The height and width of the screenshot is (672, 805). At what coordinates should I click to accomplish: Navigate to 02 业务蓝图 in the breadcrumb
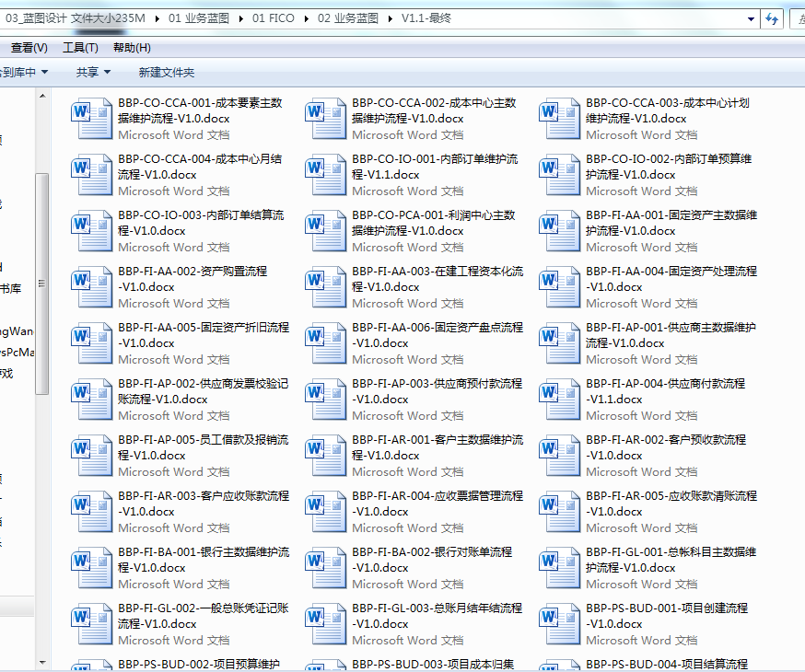(x=350, y=18)
